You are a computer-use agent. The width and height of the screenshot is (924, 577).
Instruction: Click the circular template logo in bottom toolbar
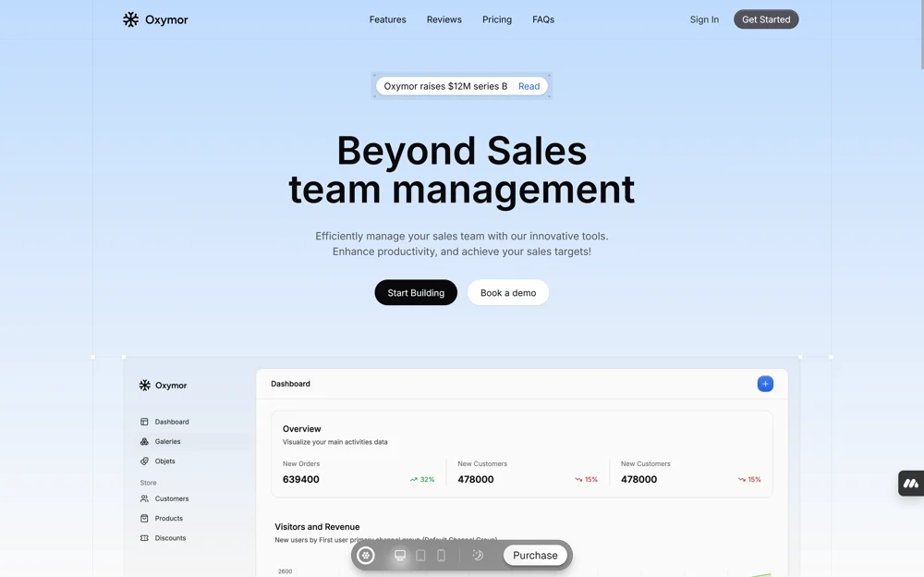pyautogui.click(x=366, y=555)
